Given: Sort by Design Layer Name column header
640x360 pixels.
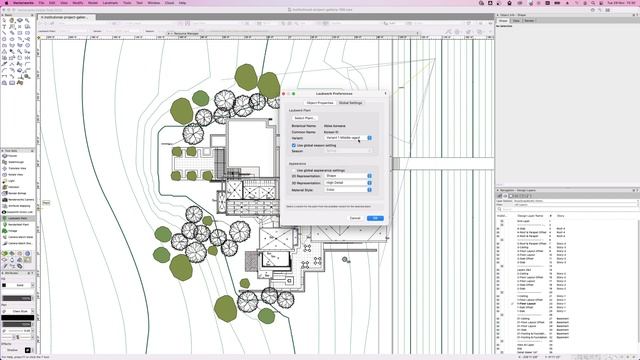Looking at the screenshot, I should (530, 216).
